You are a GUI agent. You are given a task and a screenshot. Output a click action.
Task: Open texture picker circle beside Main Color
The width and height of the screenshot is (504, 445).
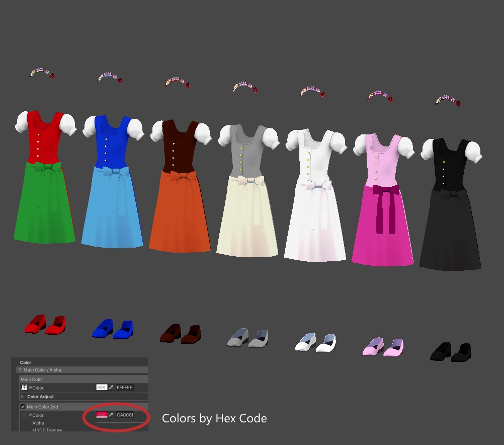click(30, 388)
